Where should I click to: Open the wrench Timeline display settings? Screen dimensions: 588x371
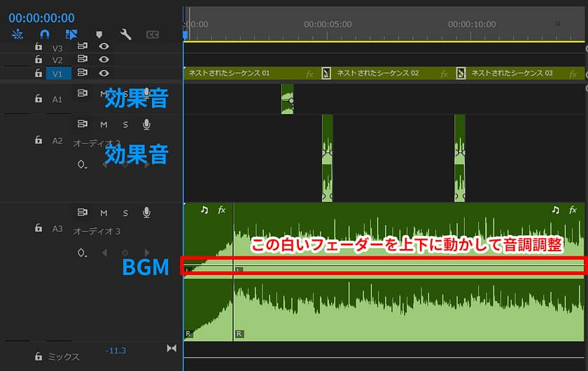[126, 34]
